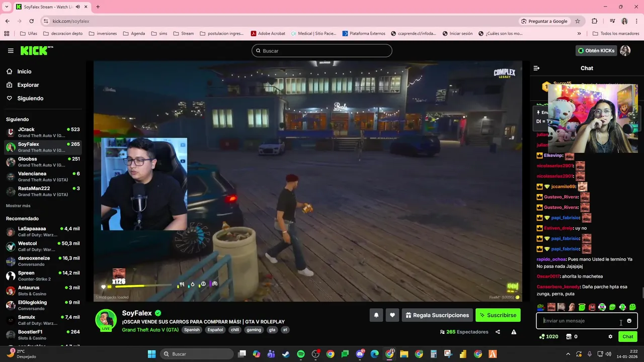The width and height of the screenshot is (644, 362).
Task: Reload the page in Chrome
Action: 32,21
